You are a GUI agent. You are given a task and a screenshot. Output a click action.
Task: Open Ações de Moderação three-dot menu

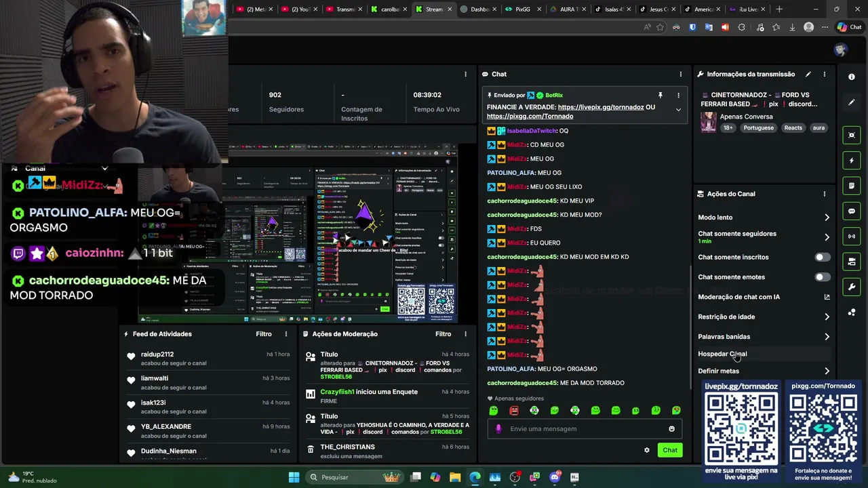465,334
